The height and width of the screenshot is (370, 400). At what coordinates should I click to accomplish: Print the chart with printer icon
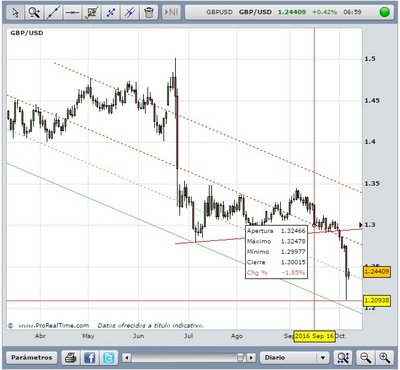pyautogui.click(x=71, y=358)
